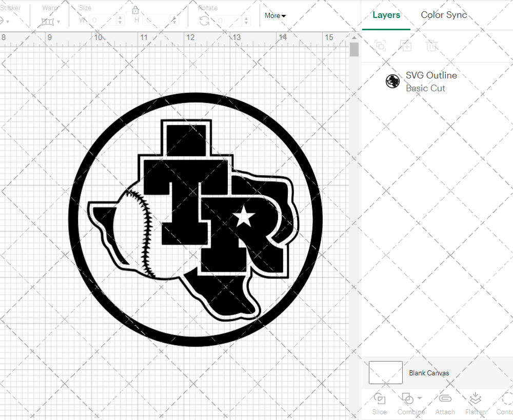Switch to the Color Sync tab
Image resolution: width=513 pixels, height=420 pixels.
click(x=444, y=15)
